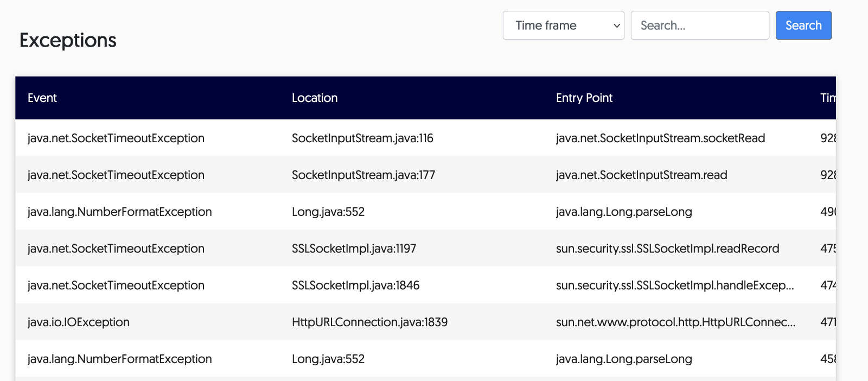Select the event cell beside SSLSocketImpl.java:1197

116,249
